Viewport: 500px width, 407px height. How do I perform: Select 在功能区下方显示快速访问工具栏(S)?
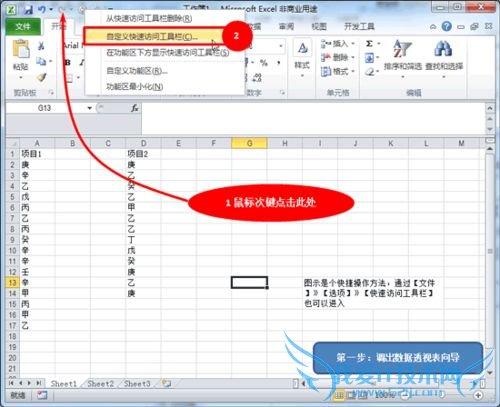tap(168, 52)
